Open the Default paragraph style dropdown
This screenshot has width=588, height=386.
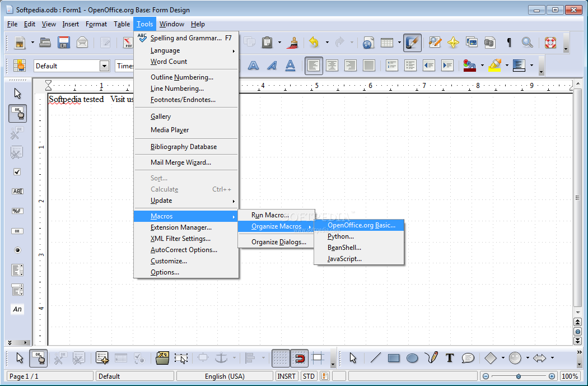coord(104,66)
